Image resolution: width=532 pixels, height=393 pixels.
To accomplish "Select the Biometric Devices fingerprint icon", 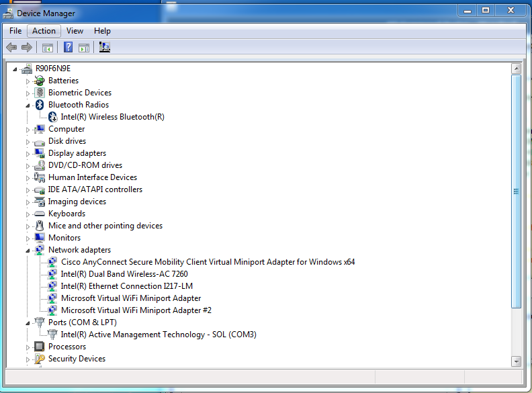I will tap(40, 93).
